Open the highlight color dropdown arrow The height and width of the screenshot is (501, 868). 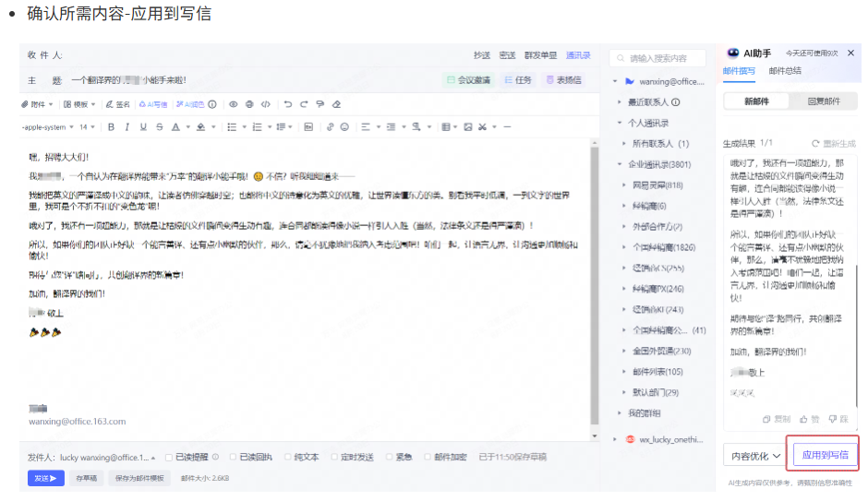(x=213, y=127)
